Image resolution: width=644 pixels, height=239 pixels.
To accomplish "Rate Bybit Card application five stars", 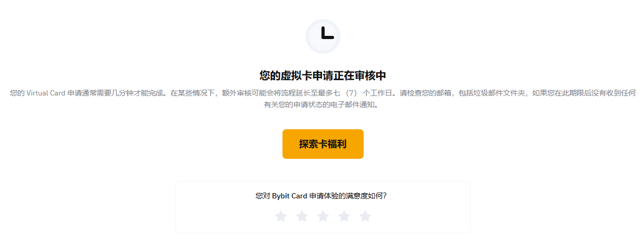I will [x=365, y=216].
